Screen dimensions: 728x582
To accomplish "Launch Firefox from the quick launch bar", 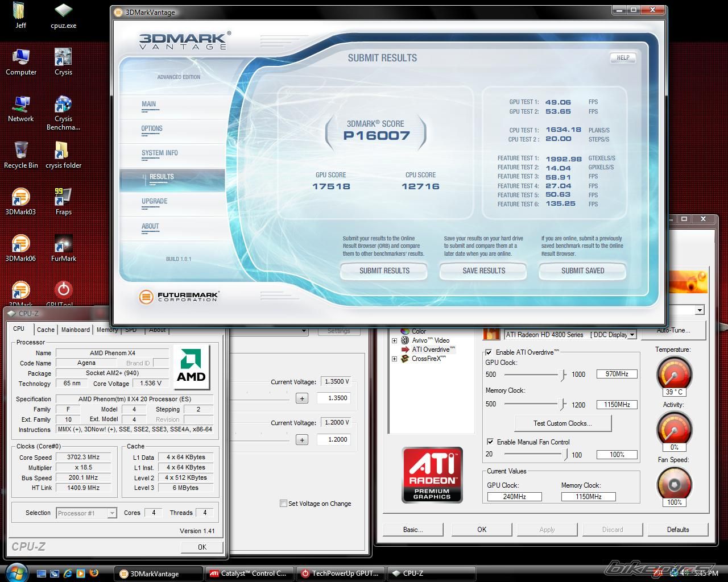I will (94, 573).
